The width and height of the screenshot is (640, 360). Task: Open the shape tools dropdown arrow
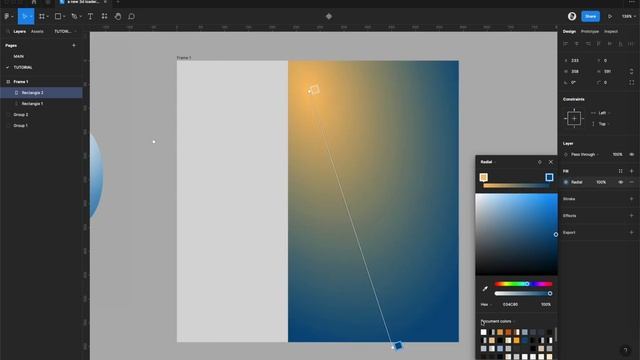[x=64, y=17]
